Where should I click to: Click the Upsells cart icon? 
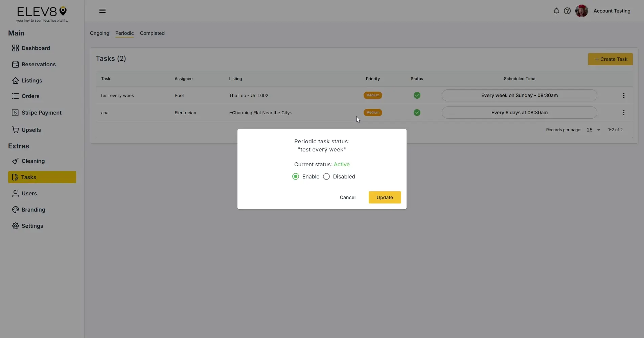click(16, 130)
